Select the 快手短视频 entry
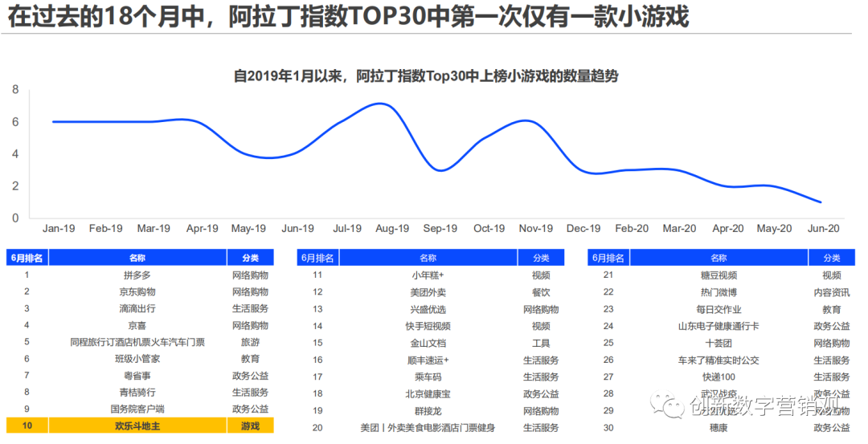Viewport: 868px width, 444px height. pos(428,326)
